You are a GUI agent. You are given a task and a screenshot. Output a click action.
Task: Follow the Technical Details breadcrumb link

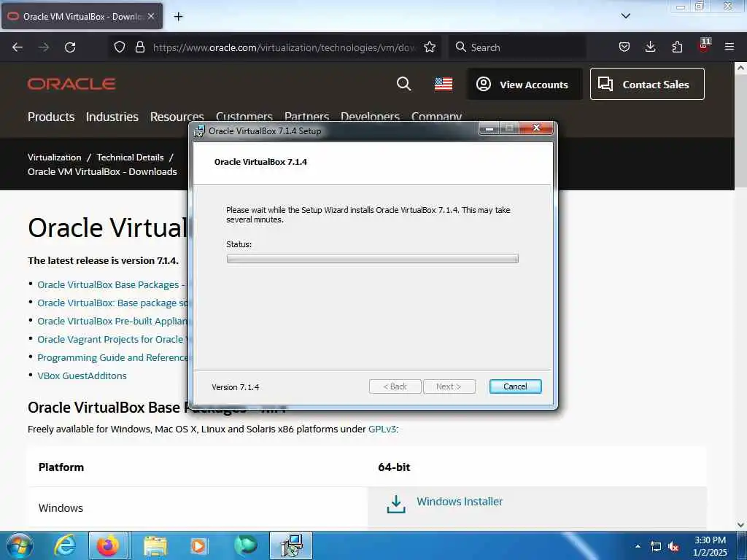pyautogui.click(x=130, y=157)
